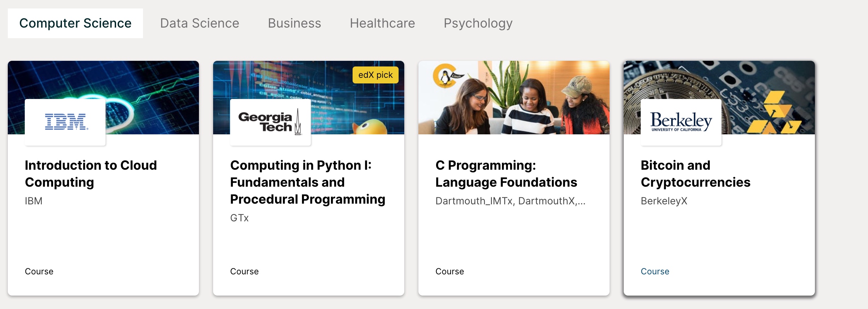Click the IBM logo on first card
868x309 pixels.
65,122
